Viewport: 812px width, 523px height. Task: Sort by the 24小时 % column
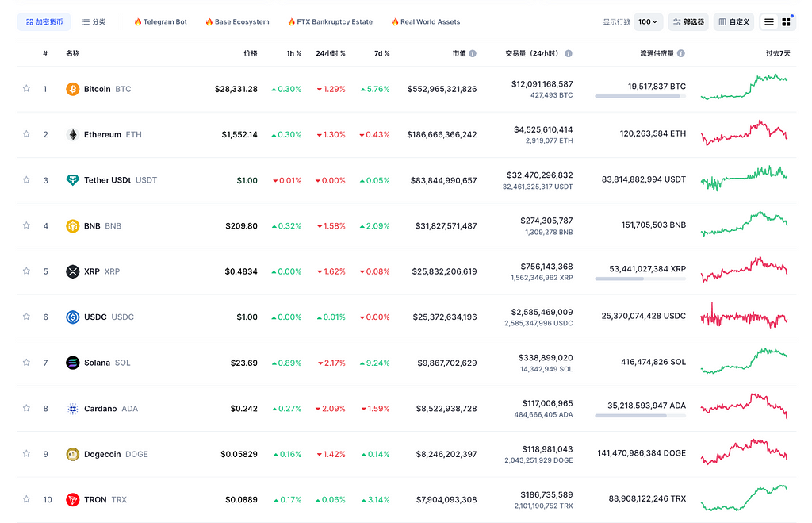coord(331,53)
